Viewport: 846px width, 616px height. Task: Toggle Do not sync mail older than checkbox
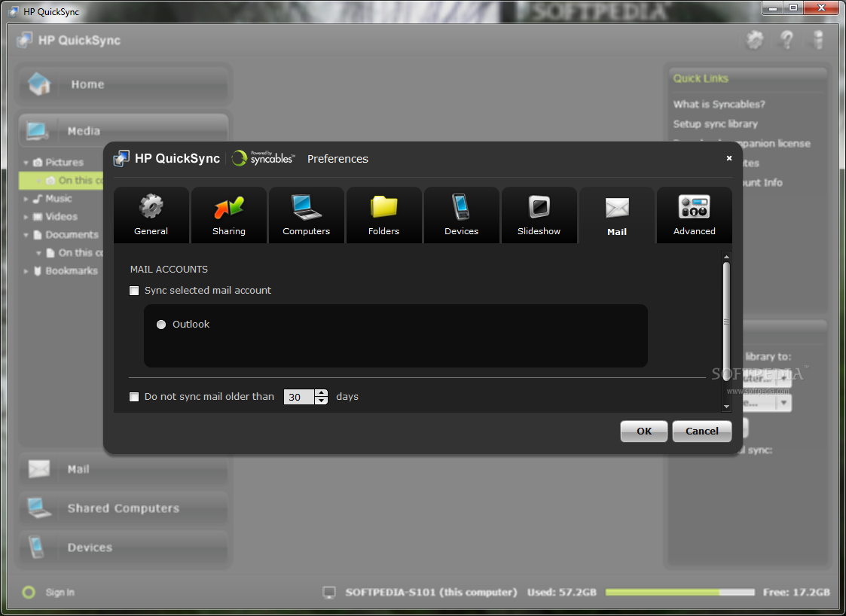[x=134, y=397]
